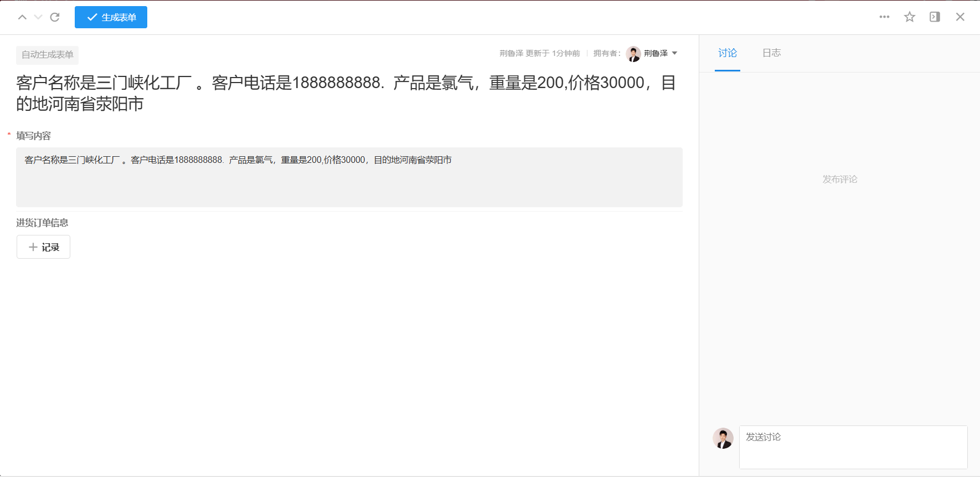This screenshot has height=477, width=980.
Task: Go to next record with down arrow
Action: tap(38, 17)
